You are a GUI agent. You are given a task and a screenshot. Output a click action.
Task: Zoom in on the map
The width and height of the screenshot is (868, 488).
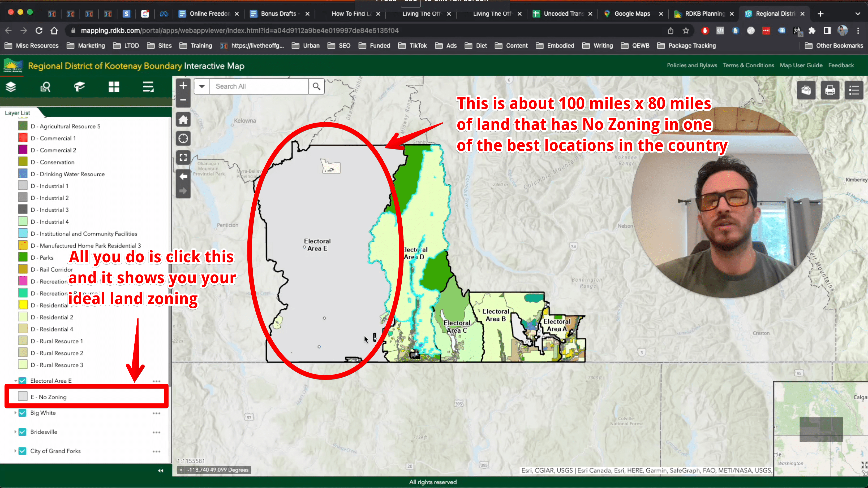183,86
